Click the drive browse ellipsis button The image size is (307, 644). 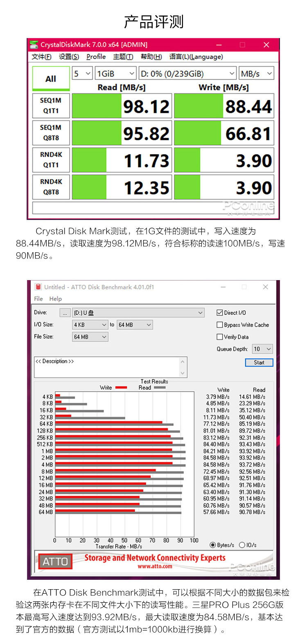coord(65,313)
